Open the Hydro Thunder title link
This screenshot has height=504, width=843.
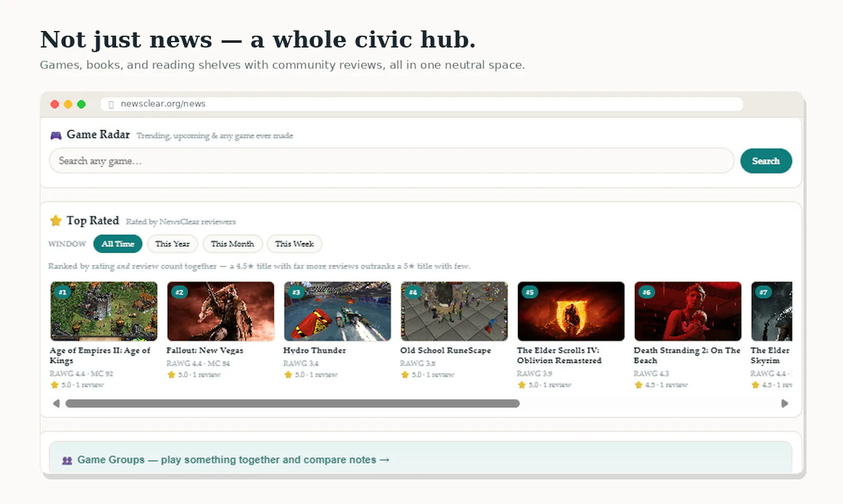coord(315,350)
